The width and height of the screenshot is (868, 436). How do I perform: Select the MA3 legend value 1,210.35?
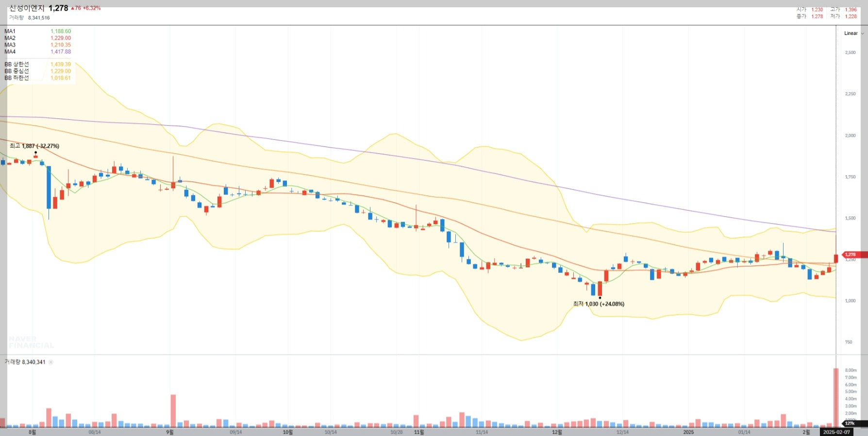[x=61, y=45]
